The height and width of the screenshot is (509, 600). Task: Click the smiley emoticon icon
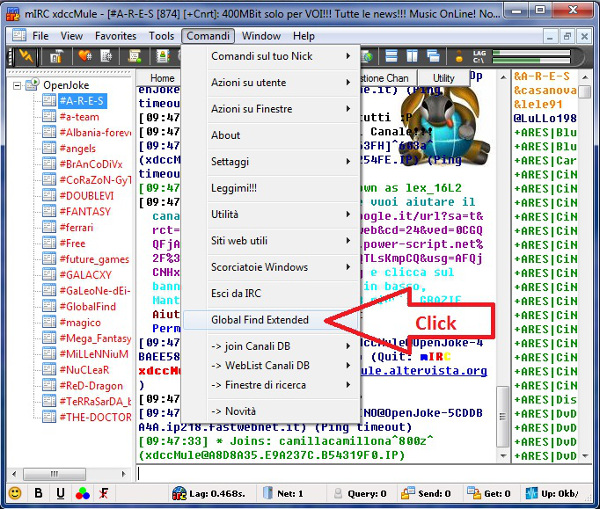tap(14, 493)
